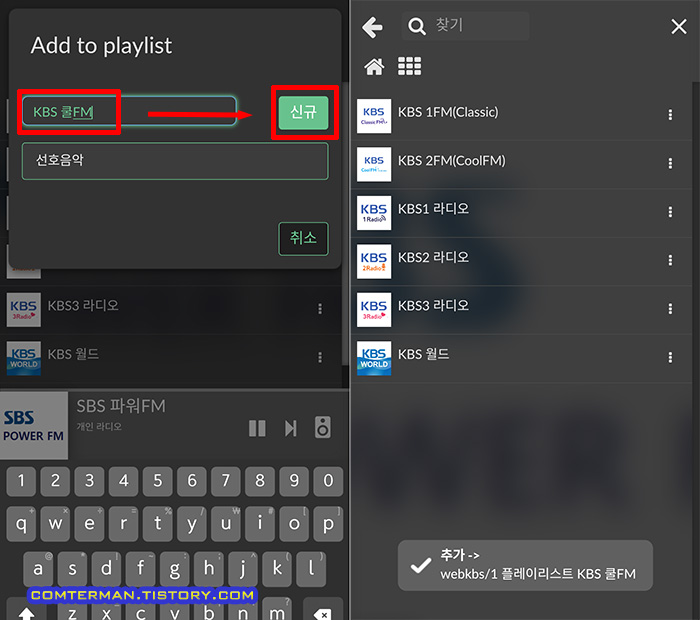Tap keyboard key l
The height and width of the screenshot is (620, 700).
point(311,569)
